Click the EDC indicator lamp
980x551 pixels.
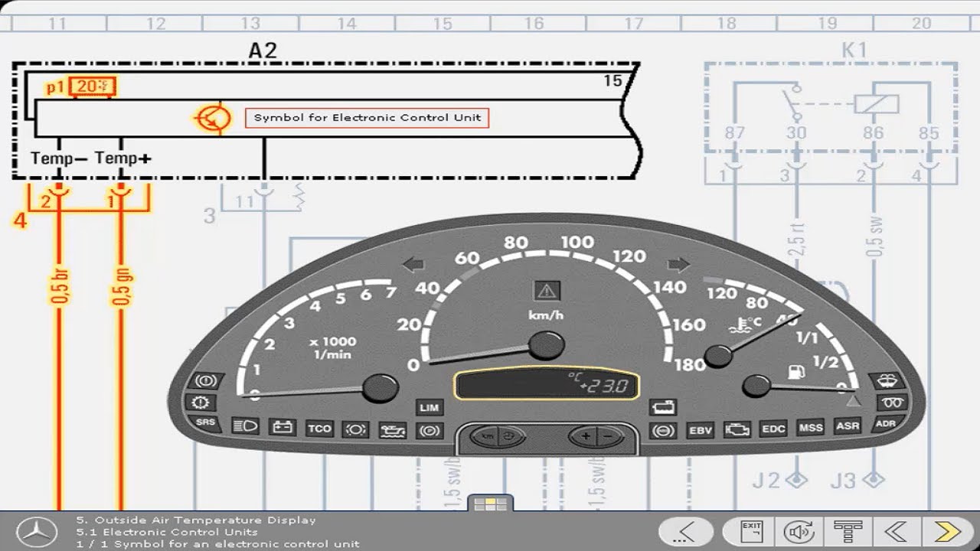(773, 429)
